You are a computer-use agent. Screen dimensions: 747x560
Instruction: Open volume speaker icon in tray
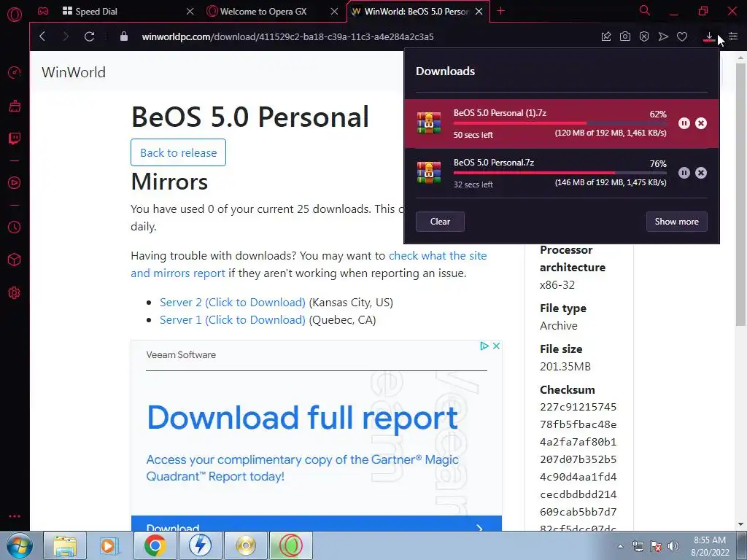pyautogui.click(x=673, y=546)
